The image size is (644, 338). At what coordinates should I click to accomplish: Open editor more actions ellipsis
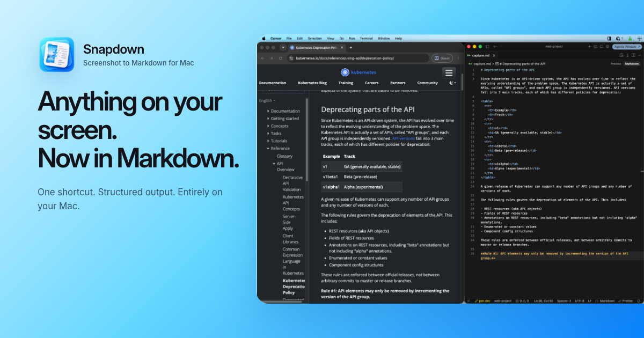pyautogui.click(x=639, y=55)
